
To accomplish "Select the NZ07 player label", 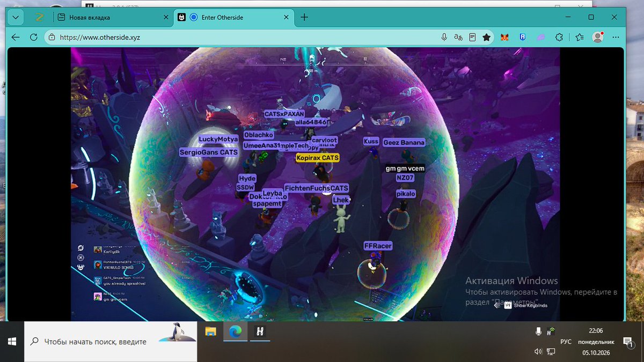I will 405,178.
